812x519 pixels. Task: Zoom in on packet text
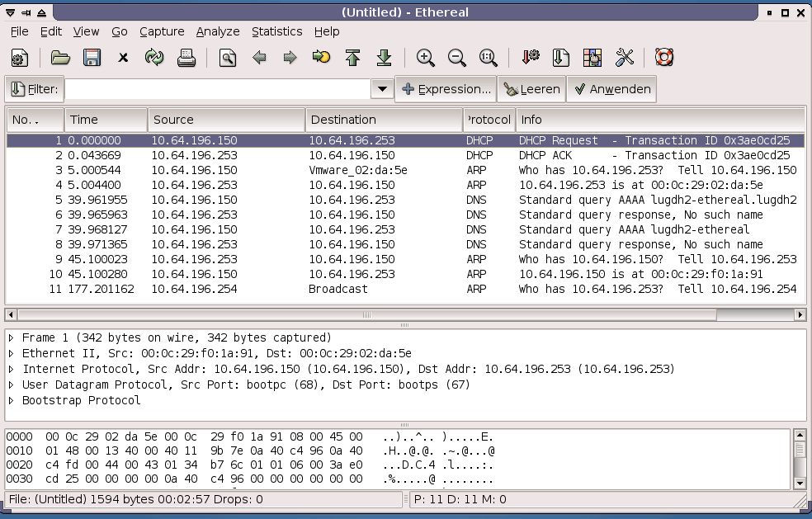pyautogui.click(x=425, y=58)
